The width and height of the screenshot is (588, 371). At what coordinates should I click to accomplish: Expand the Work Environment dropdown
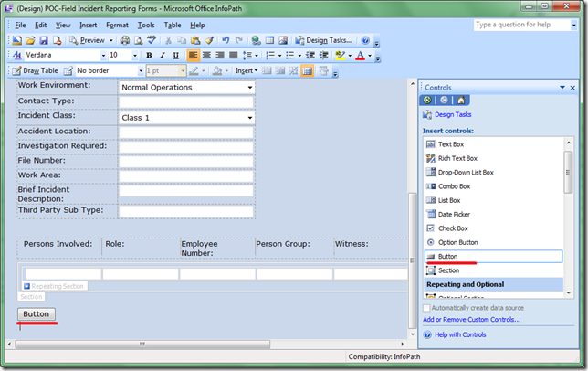tap(249, 88)
